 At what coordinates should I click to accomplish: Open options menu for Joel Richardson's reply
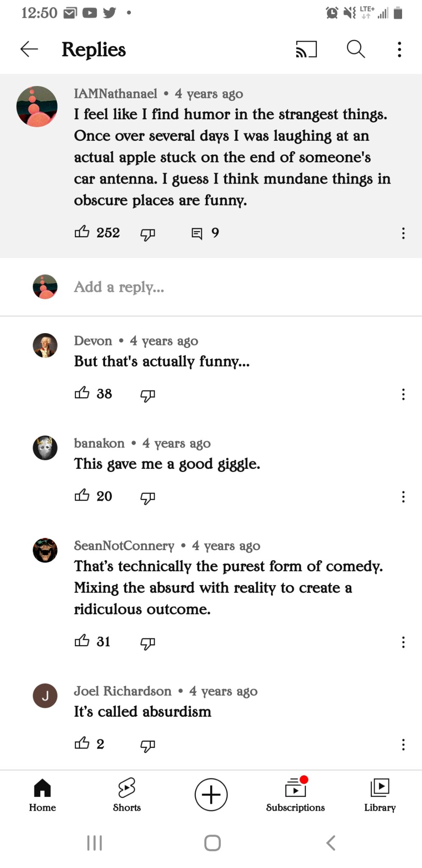[x=403, y=745]
